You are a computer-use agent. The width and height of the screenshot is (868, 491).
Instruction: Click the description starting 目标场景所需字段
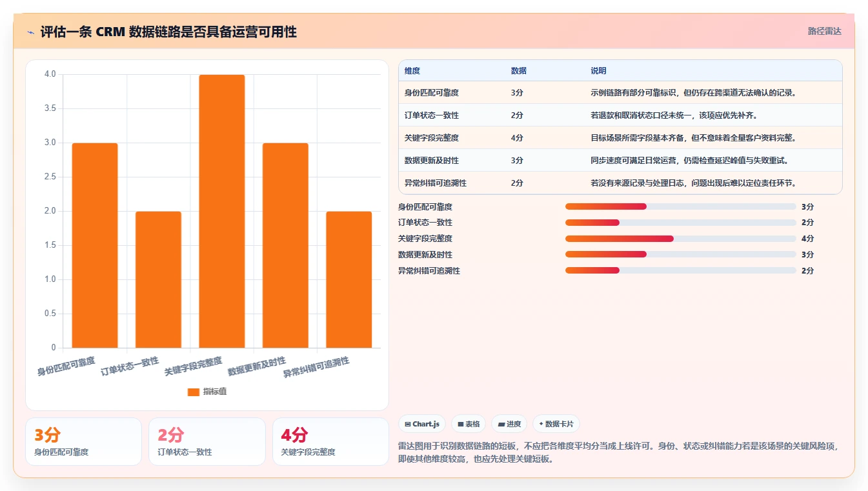tap(694, 138)
